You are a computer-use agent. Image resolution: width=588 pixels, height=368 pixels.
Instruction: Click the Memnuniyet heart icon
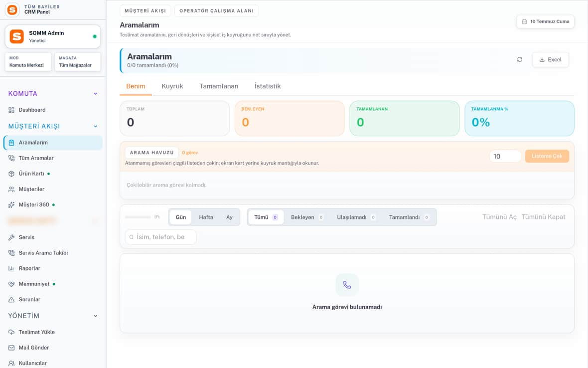pos(11,284)
